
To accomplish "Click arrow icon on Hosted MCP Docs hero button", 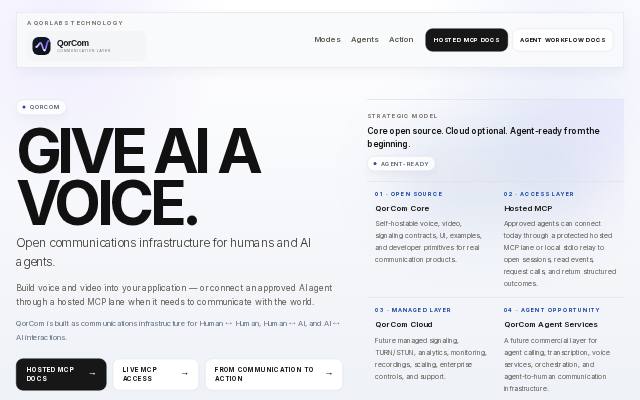I will pos(92,373).
